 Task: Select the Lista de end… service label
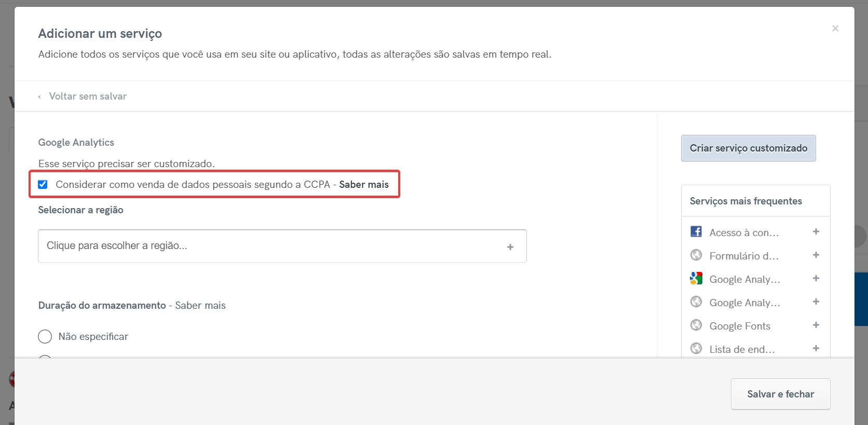741,350
